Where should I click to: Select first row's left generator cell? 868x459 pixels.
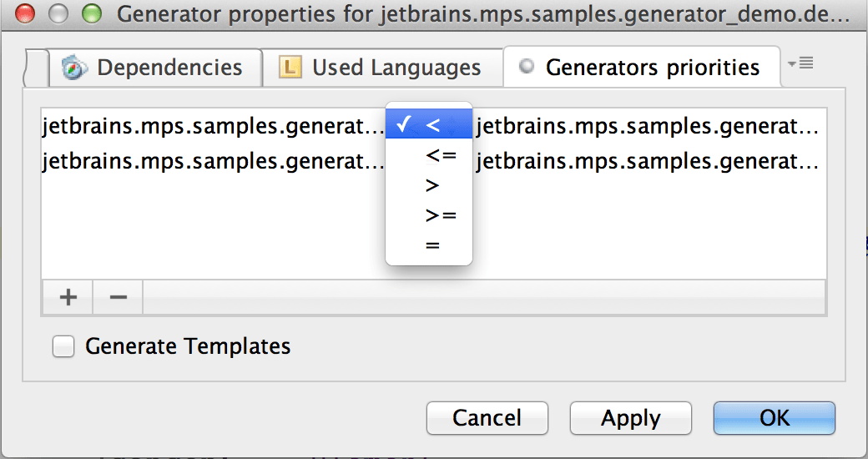click(x=213, y=126)
